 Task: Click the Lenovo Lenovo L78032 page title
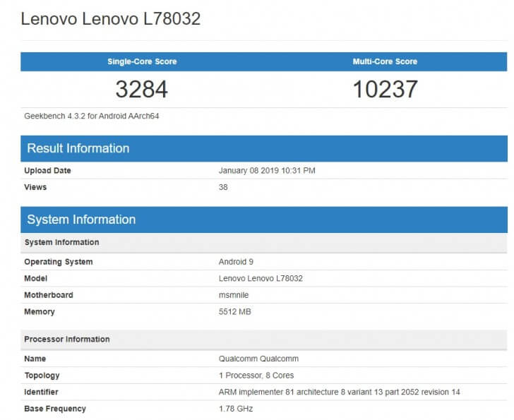coord(111,19)
